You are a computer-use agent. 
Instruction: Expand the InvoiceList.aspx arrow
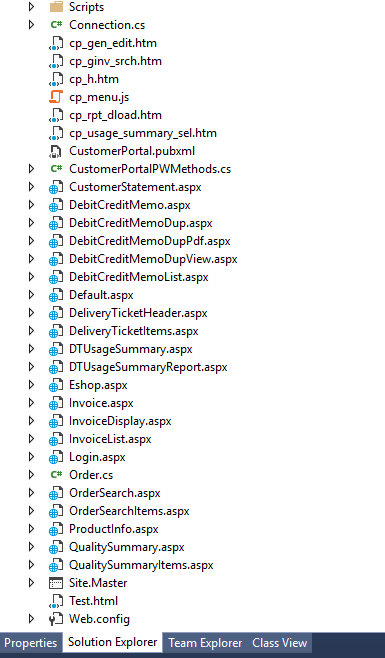[31, 439]
